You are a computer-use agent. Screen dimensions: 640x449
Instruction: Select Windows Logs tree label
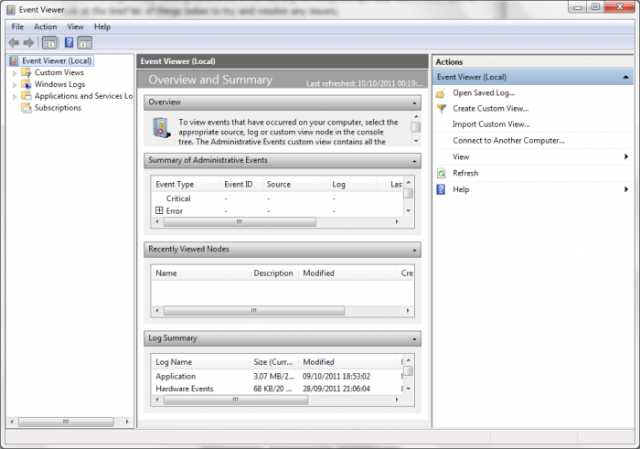(60, 84)
